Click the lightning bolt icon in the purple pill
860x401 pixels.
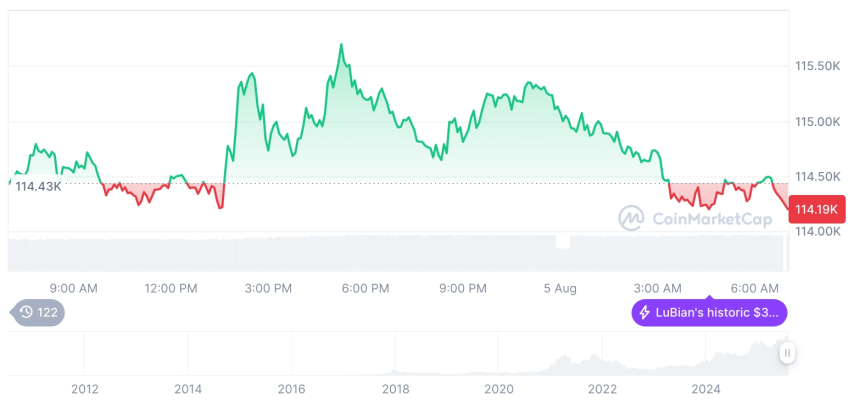pyautogui.click(x=645, y=313)
